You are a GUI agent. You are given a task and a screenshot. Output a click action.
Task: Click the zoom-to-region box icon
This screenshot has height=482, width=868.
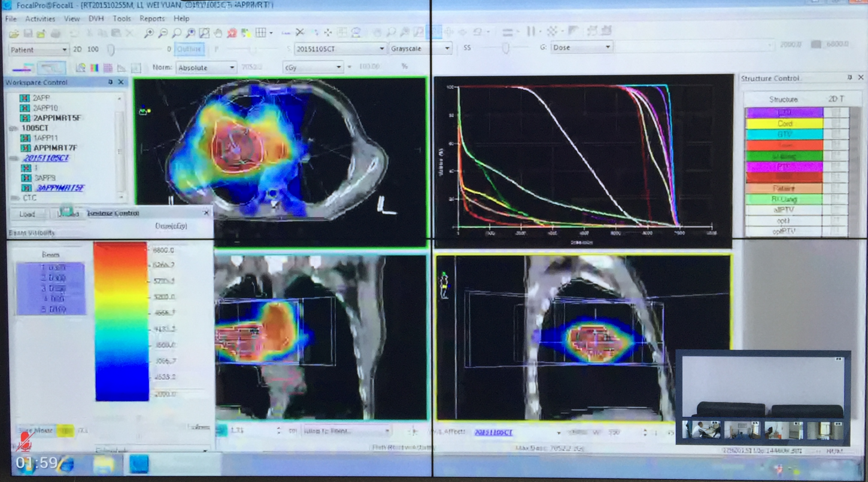(204, 33)
